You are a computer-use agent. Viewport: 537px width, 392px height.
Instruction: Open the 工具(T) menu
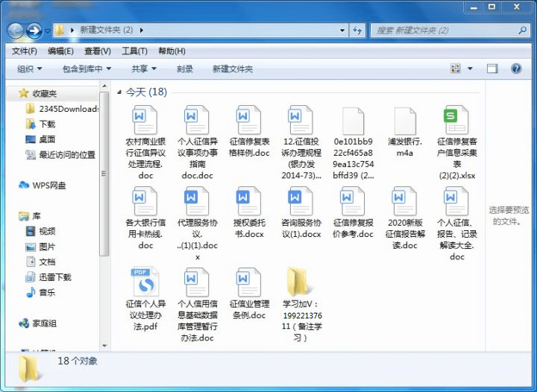[x=134, y=51]
